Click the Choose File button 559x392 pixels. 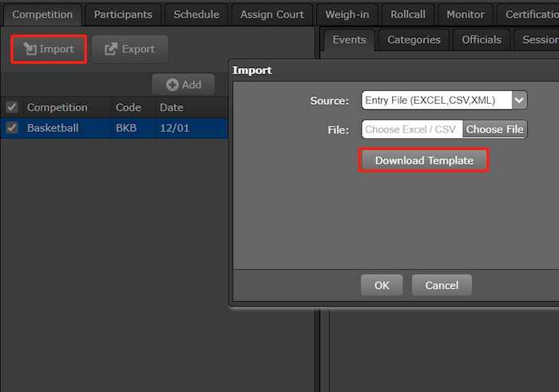(494, 129)
